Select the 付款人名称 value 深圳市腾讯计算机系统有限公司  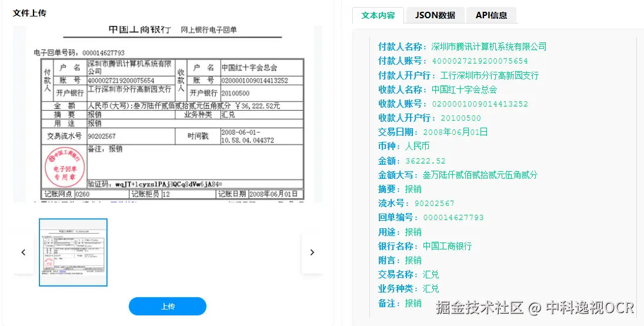489,46
